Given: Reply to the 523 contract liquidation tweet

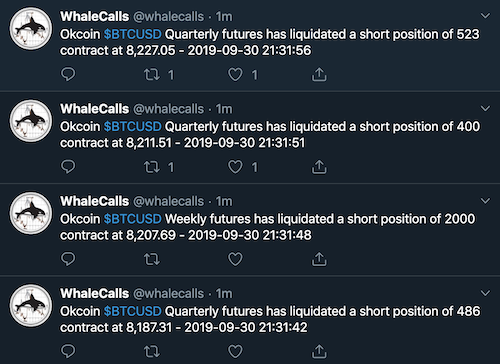Looking at the screenshot, I should pos(68,74).
